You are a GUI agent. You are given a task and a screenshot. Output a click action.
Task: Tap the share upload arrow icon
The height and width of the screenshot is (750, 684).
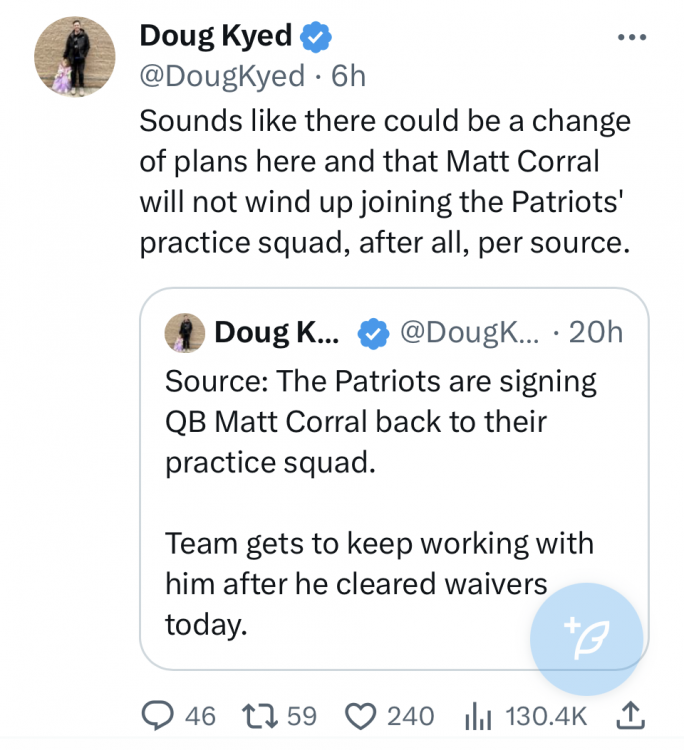click(629, 714)
